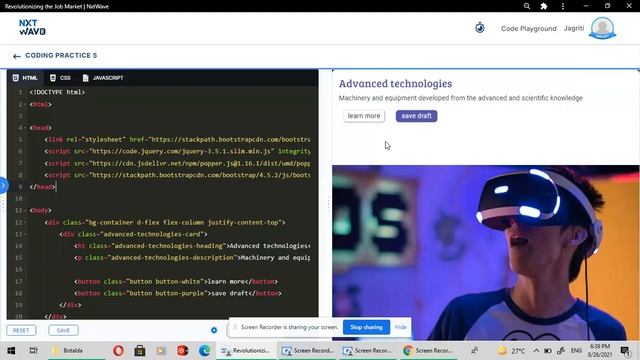Click the SAVE button
Screen dimensions: 640x360
(63, 330)
